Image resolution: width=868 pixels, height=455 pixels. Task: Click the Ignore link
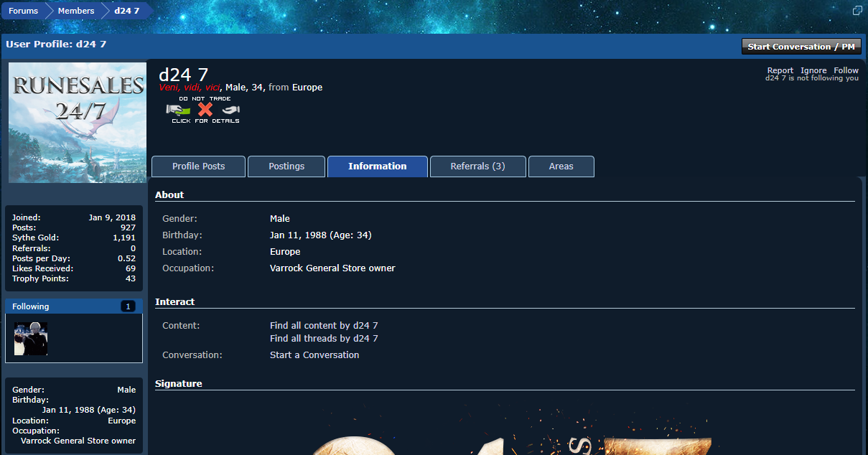(813, 70)
